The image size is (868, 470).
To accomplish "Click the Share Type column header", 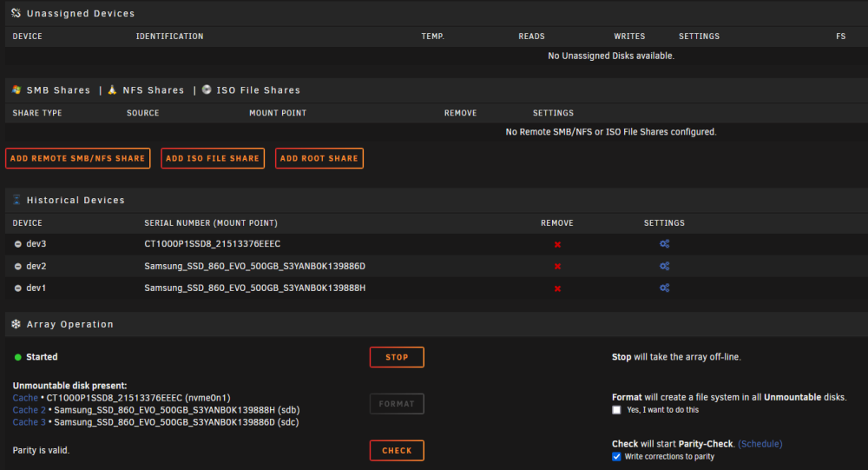I will (x=37, y=113).
